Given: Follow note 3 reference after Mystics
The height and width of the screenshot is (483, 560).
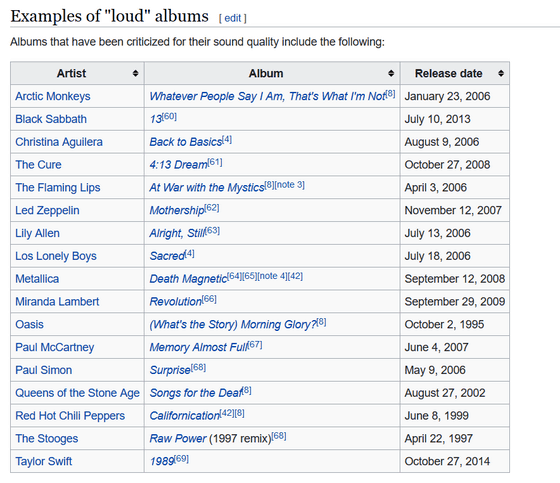Looking at the screenshot, I should pyautogui.click(x=290, y=185).
